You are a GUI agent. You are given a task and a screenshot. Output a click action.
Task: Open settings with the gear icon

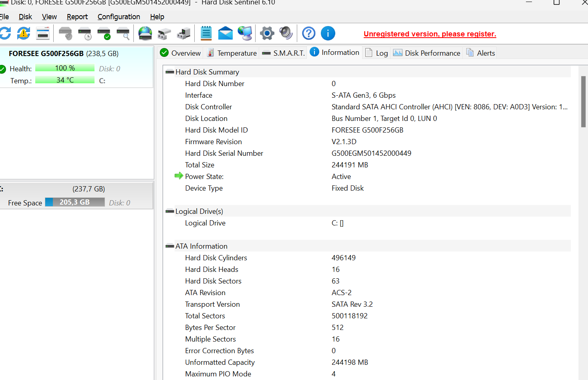[x=267, y=33]
